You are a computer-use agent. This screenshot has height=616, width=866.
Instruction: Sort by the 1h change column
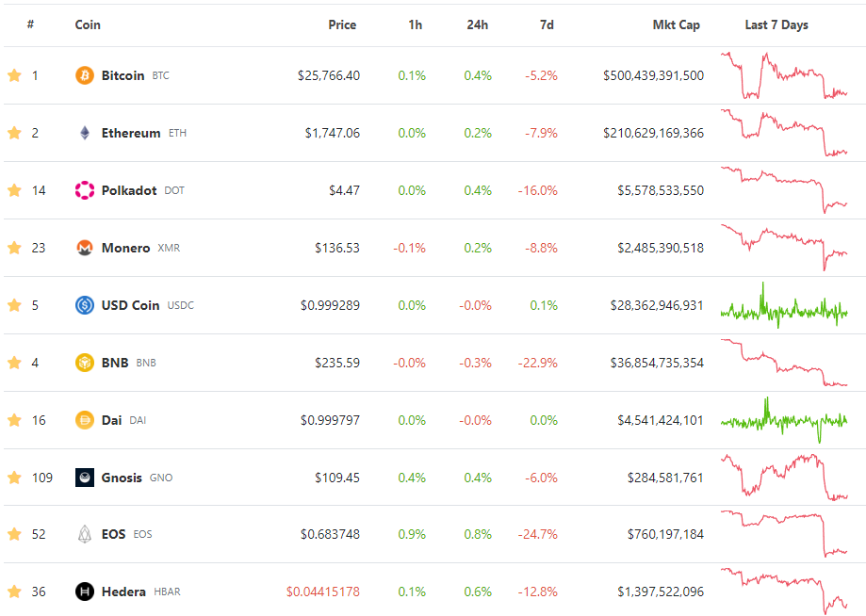[416, 24]
